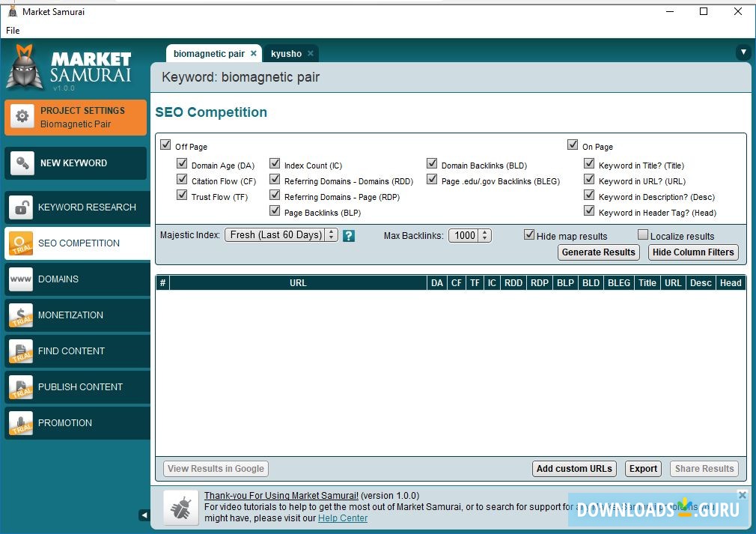Sort by the BLEG column header
Screen dimensions: 756x534
click(x=618, y=283)
